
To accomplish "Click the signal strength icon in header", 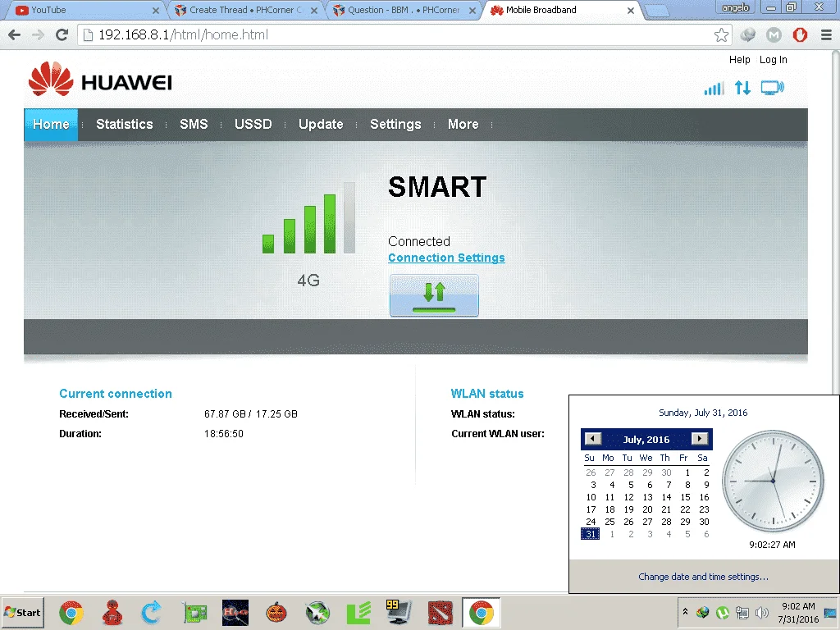I will 714,88.
